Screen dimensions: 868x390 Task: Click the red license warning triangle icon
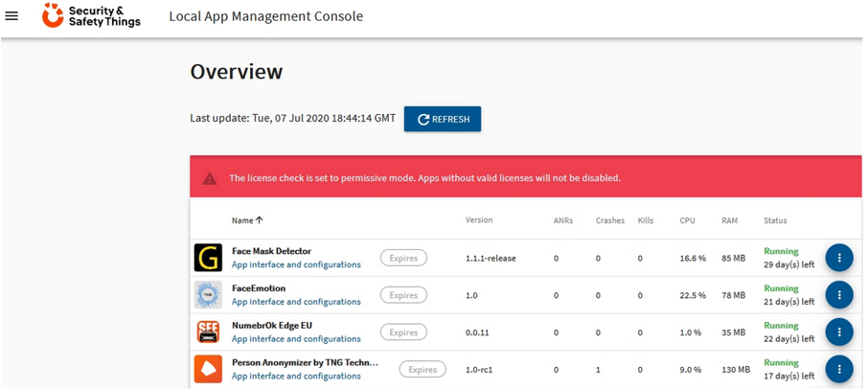click(209, 178)
